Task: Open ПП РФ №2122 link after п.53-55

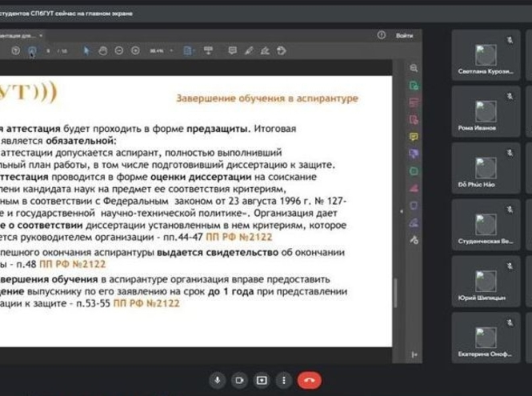Action: coord(146,303)
